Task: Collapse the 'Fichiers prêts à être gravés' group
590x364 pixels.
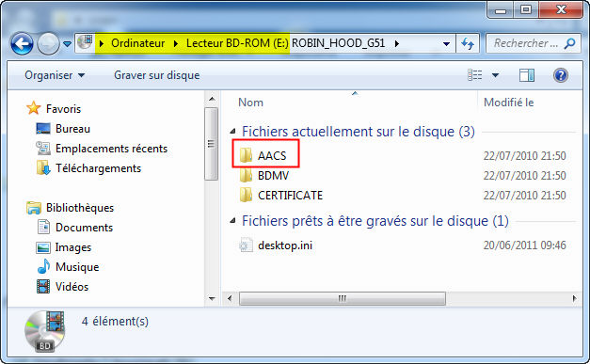Action: (x=233, y=221)
